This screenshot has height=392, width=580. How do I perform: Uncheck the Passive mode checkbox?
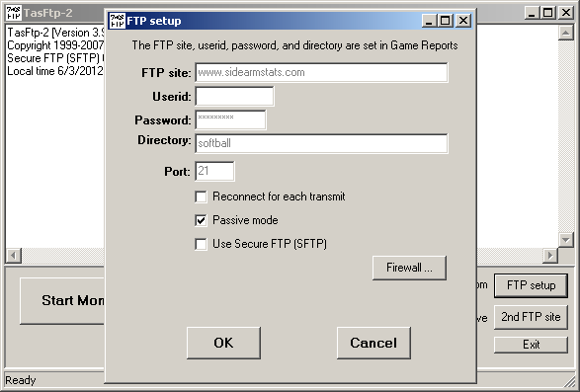(x=201, y=220)
